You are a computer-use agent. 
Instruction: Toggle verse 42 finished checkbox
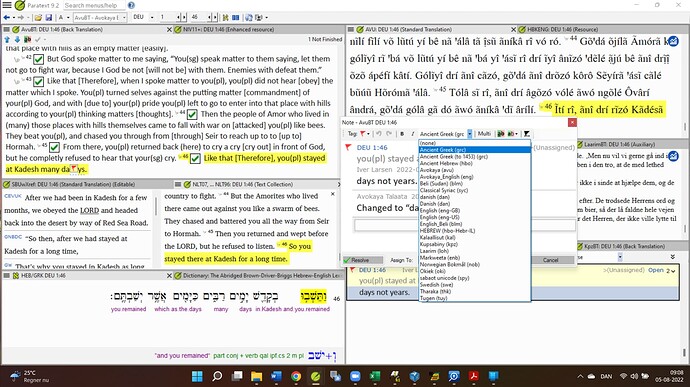coord(39,59)
